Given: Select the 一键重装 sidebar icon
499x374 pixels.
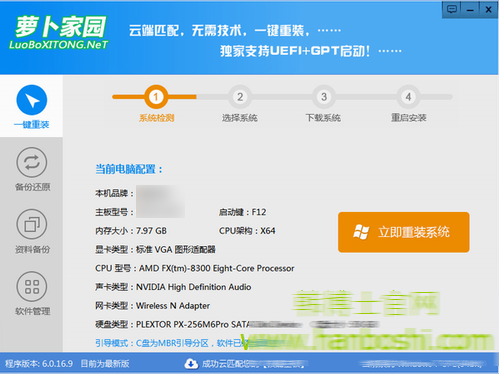Looking at the screenshot, I should click(x=32, y=100).
